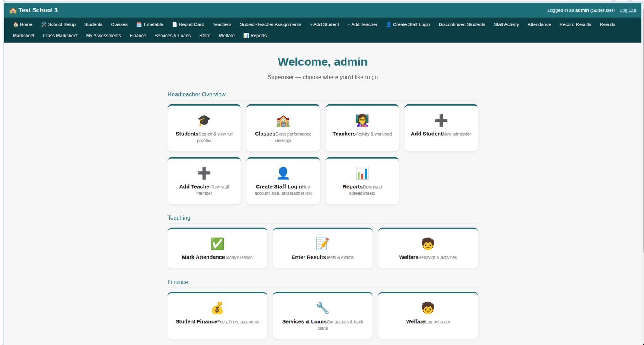Open Home in the navigation bar
Screen dimensions: 644x345
(x=23, y=24)
